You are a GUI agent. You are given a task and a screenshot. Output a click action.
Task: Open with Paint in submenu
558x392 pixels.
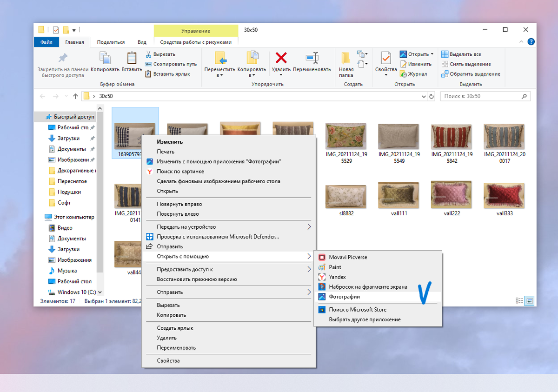click(378, 267)
